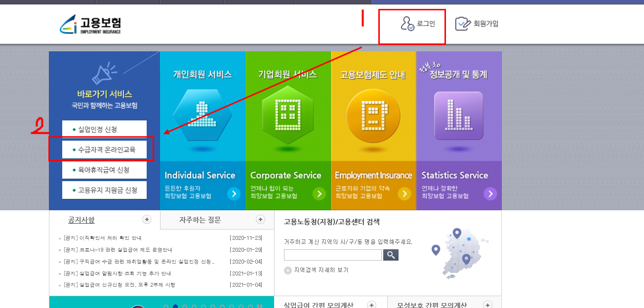
Task: Expand 자주하는 질문 with its plus icon
Action: (x=261, y=219)
